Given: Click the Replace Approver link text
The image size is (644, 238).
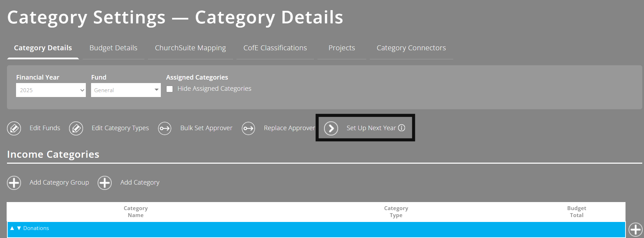Looking at the screenshot, I should [x=290, y=128].
